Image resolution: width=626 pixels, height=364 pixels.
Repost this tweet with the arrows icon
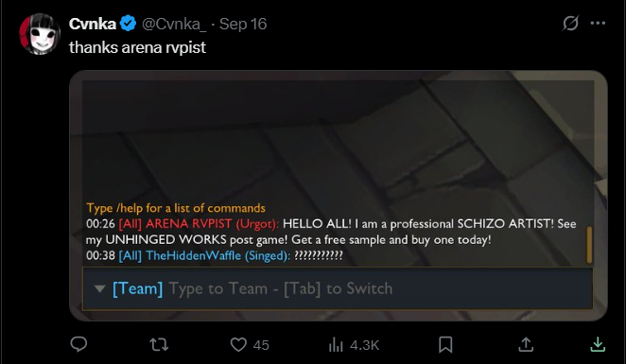pos(159,344)
